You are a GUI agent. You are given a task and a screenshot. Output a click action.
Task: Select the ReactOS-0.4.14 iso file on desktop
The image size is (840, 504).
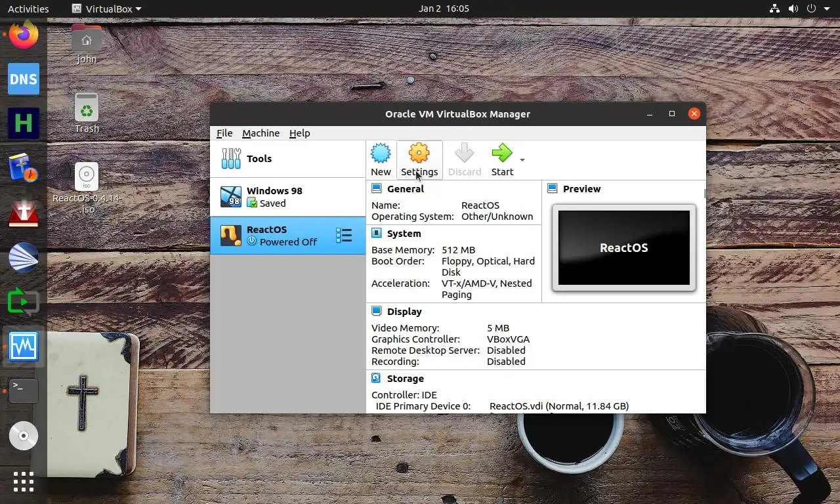point(87,188)
